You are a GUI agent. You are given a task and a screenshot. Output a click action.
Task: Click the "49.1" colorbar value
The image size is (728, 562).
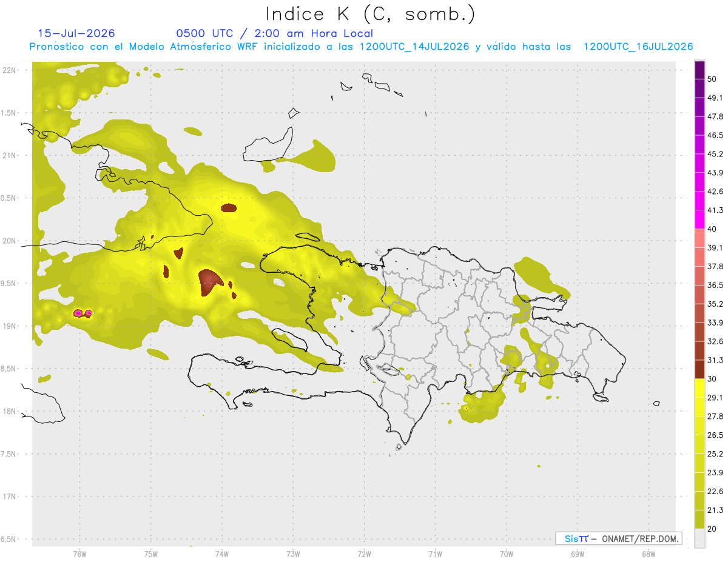point(715,98)
